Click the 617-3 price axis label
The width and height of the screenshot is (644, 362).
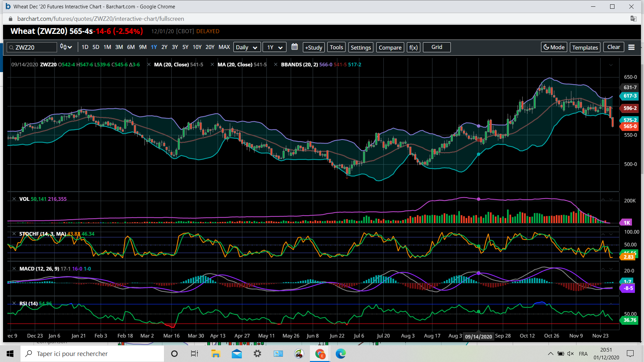[x=630, y=96]
